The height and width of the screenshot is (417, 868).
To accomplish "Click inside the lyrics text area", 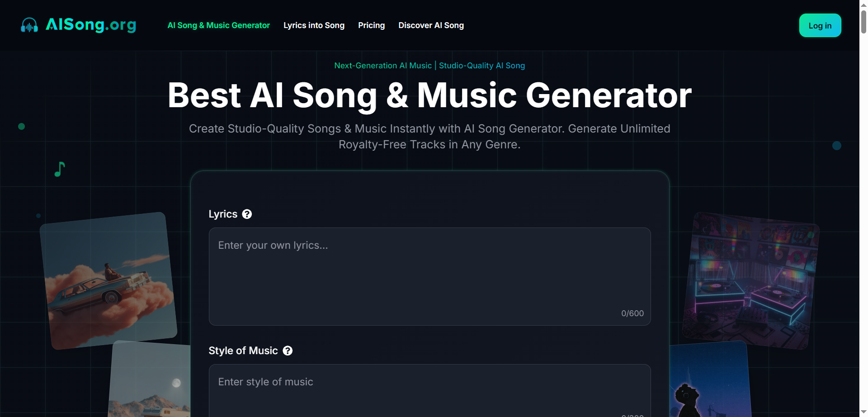I will coord(429,271).
